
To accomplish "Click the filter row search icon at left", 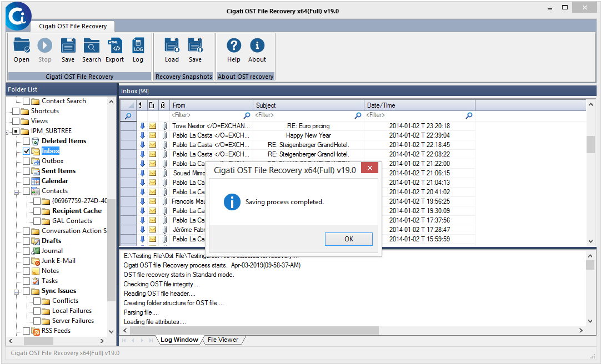I will click(x=128, y=115).
